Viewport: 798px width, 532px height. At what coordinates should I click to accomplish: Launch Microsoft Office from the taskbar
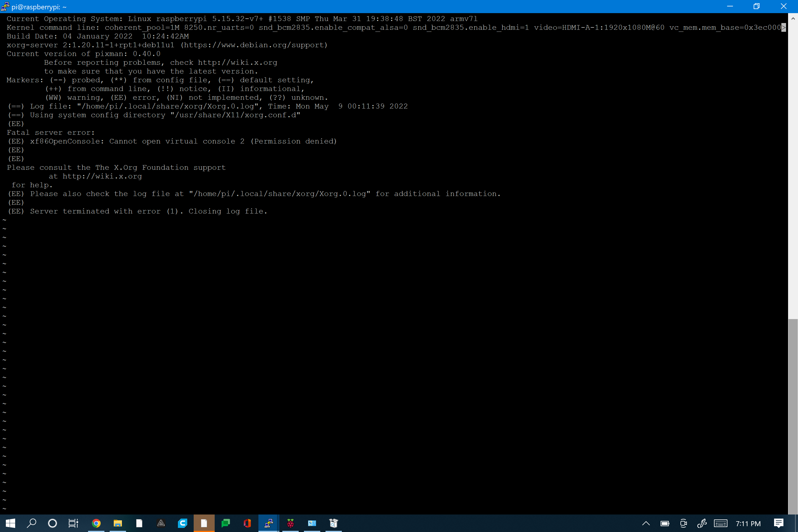tap(247, 523)
